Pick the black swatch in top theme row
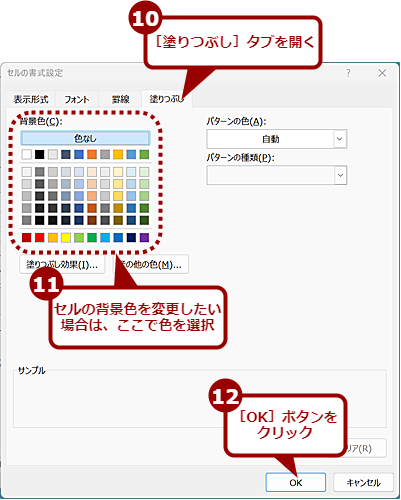401x500 pixels. (x=40, y=154)
